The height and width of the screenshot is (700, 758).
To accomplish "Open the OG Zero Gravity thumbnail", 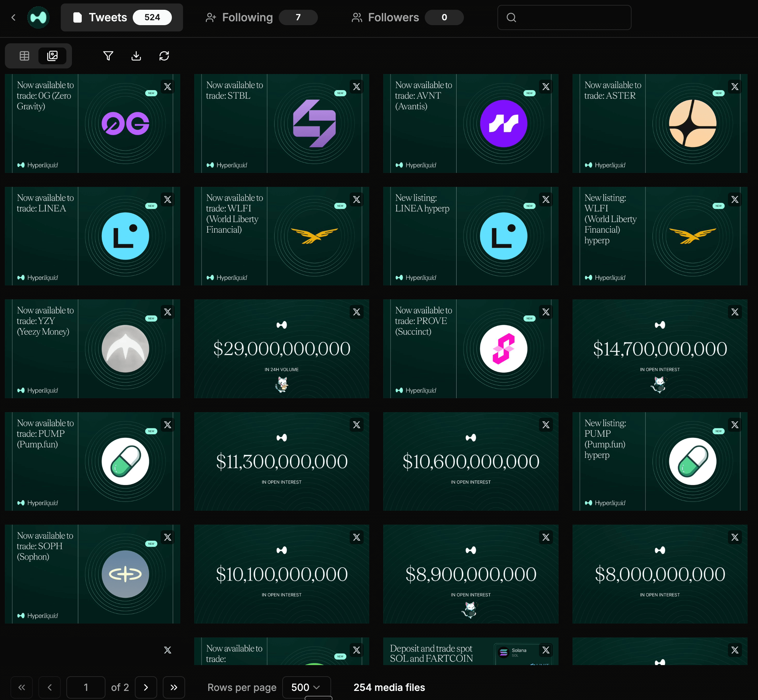I will point(93,124).
